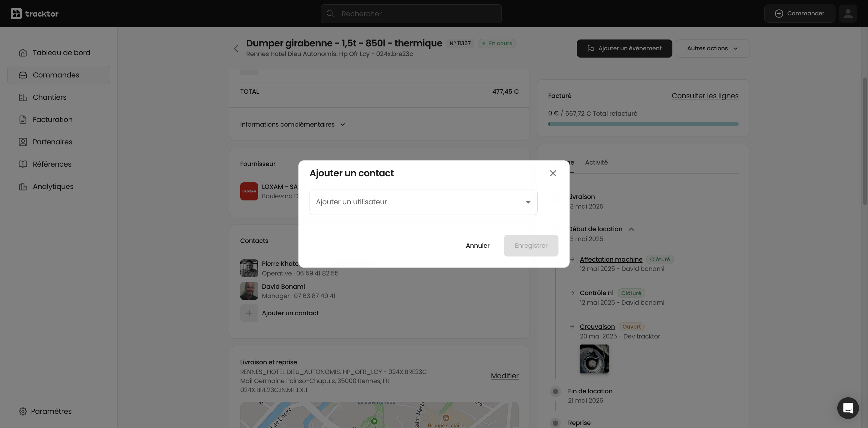Viewport: 868px width, 428px height.
Task: Open Facturation menu item
Action: [59, 119]
